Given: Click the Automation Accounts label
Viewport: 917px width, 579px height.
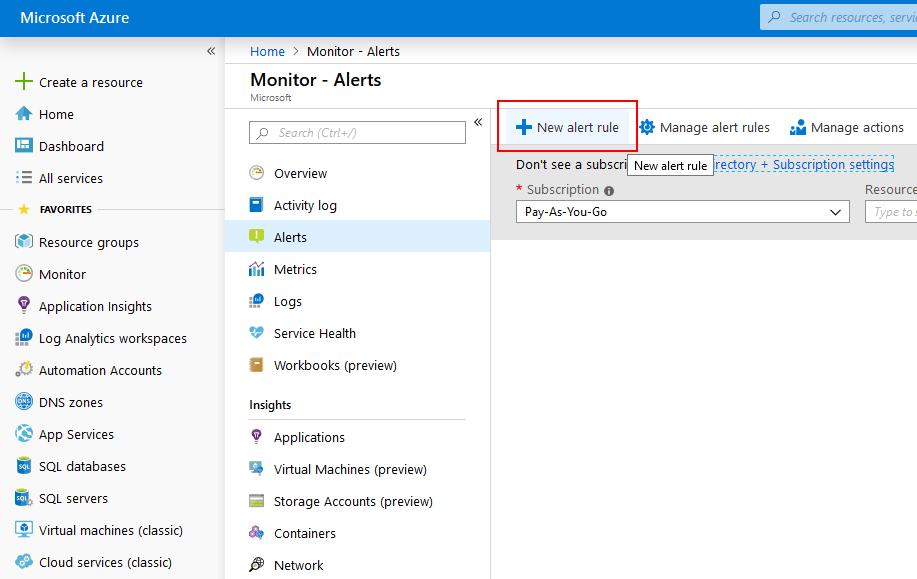Looking at the screenshot, I should [x=100, y=370].
